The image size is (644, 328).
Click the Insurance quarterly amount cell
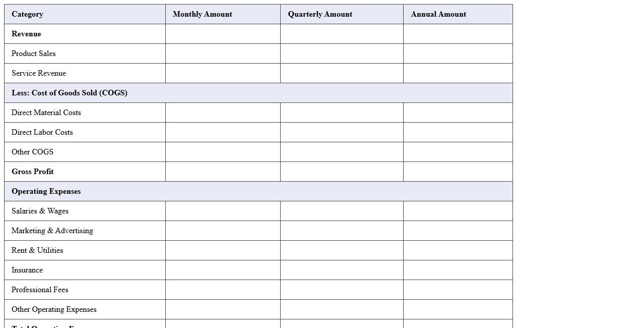tap(342, 270)
